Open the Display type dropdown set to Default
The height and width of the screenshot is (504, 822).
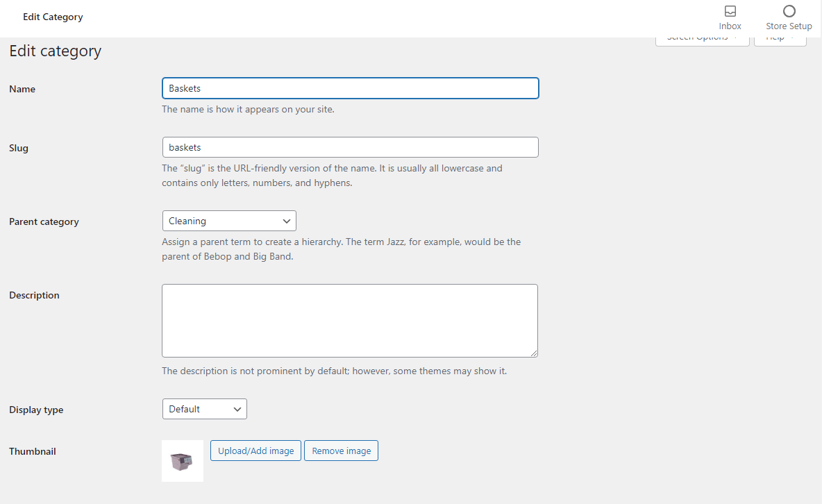[204, 409]
